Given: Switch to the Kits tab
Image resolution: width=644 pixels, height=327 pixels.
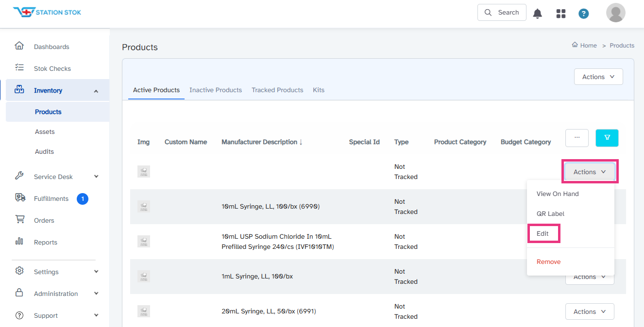Looking at the screenshot, I should (319, 90).
